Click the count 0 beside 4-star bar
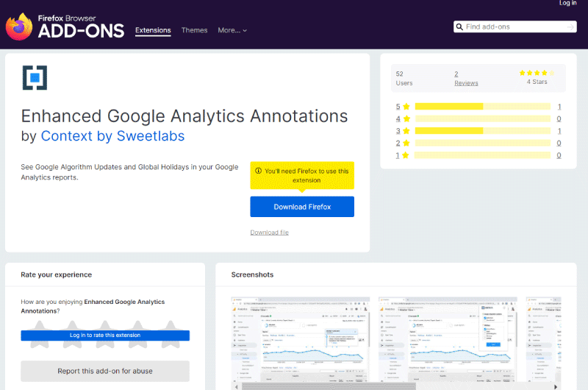The height and width of the screenshot is (390, 588). (559, 119)
